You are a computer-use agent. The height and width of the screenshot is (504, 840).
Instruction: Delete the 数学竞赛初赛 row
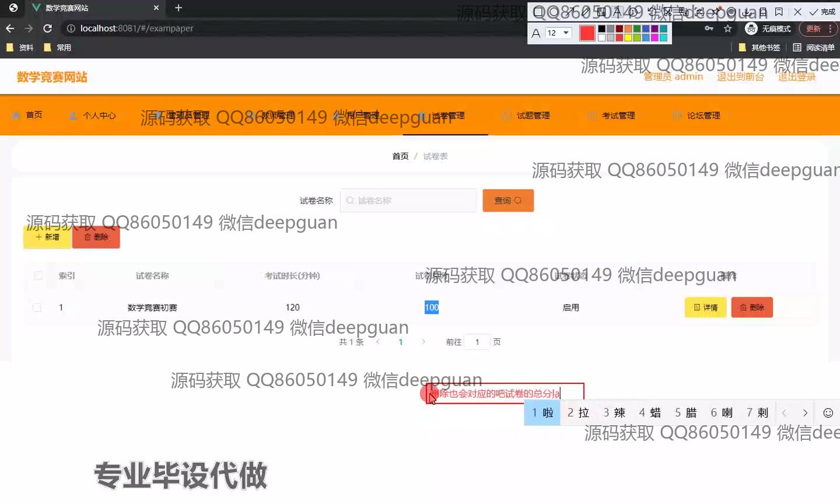pyautogui.click(x=752, y=307)
